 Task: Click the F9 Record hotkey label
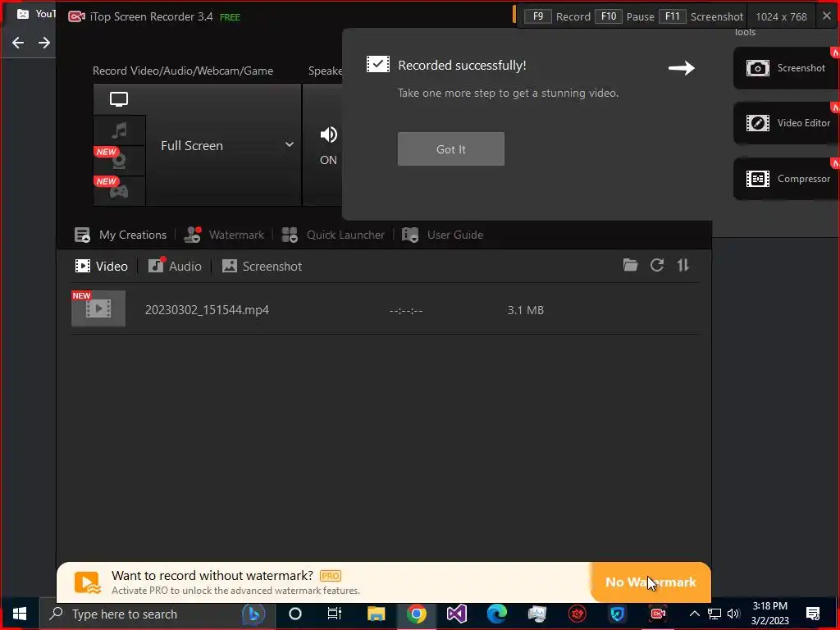557,16
